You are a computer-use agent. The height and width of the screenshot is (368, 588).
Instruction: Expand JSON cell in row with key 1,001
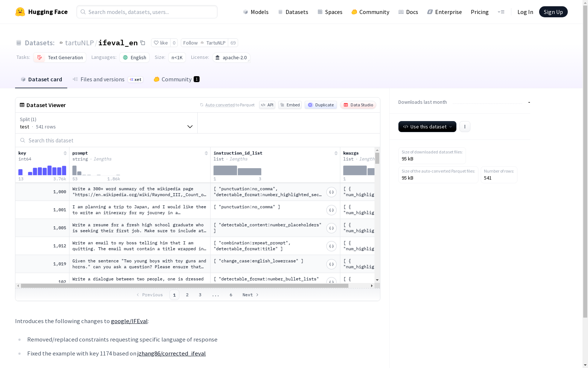[x=331, y=210]
